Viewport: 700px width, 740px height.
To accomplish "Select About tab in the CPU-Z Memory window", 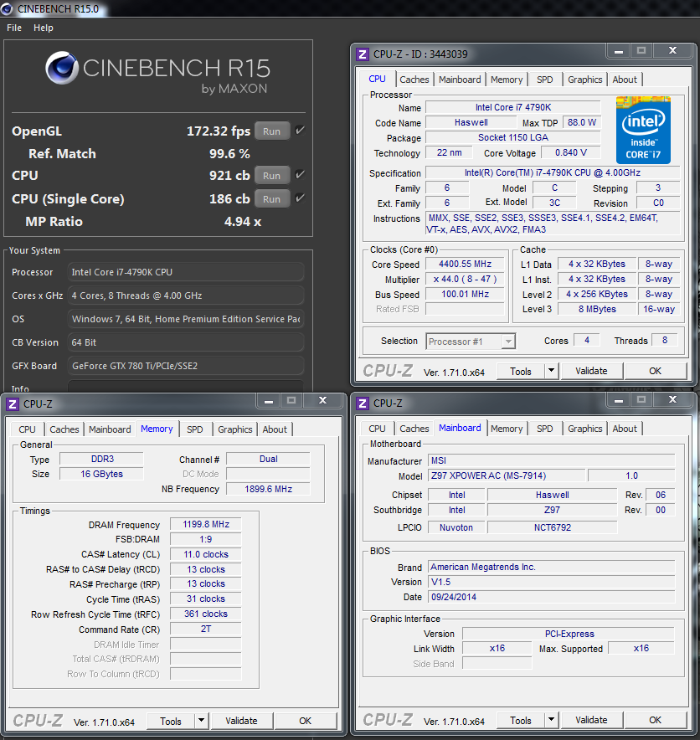I will 275,429.
